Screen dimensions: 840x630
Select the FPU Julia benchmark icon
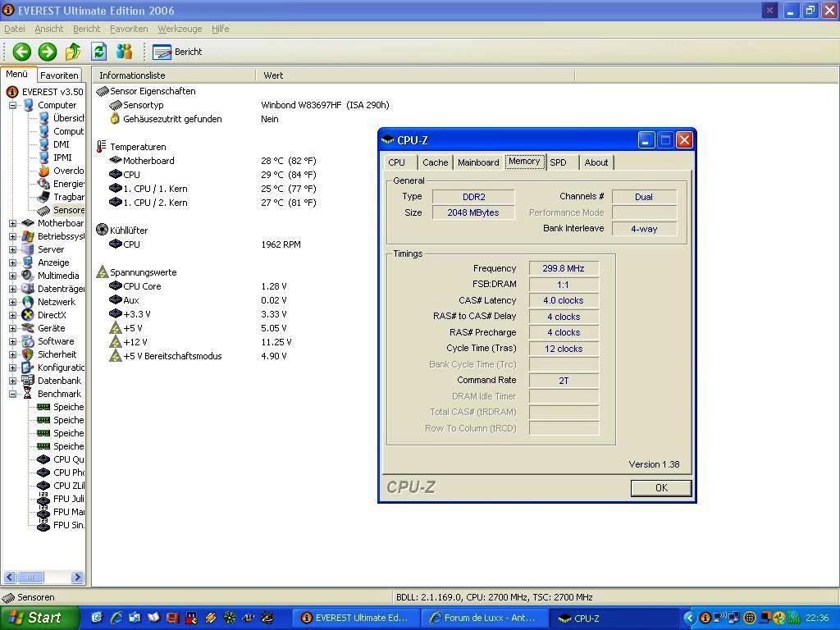(44, 500)
